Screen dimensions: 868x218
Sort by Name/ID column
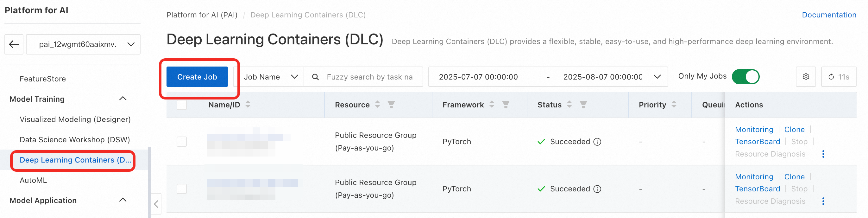(x=248, y=105)
